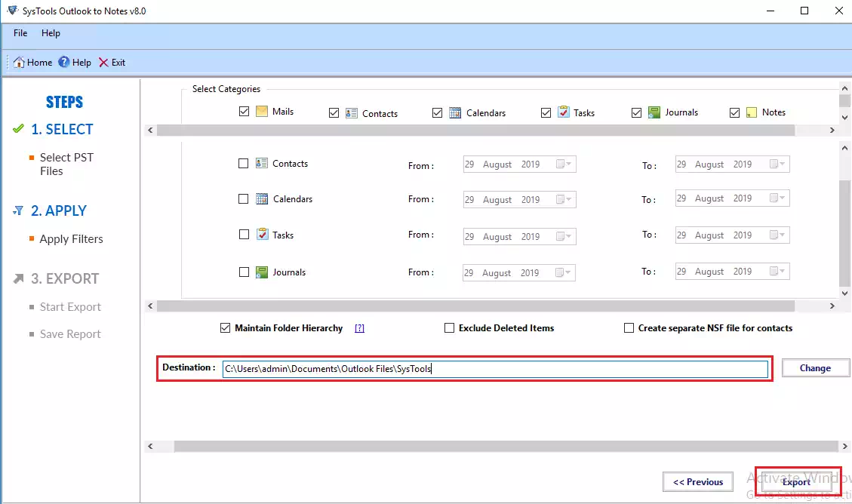
Task: Click the Journals icon in date filter row
Action: coord(262,272)
